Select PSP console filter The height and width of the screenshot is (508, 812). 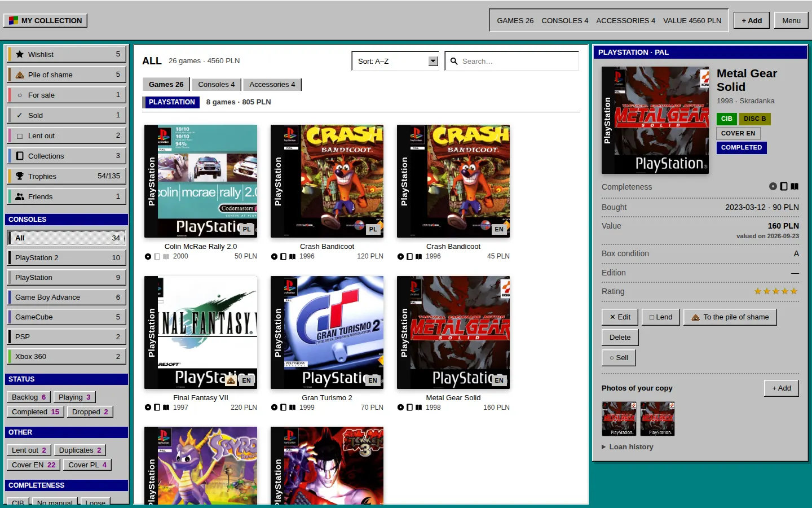pyautogui.click(x=67, y=337)
